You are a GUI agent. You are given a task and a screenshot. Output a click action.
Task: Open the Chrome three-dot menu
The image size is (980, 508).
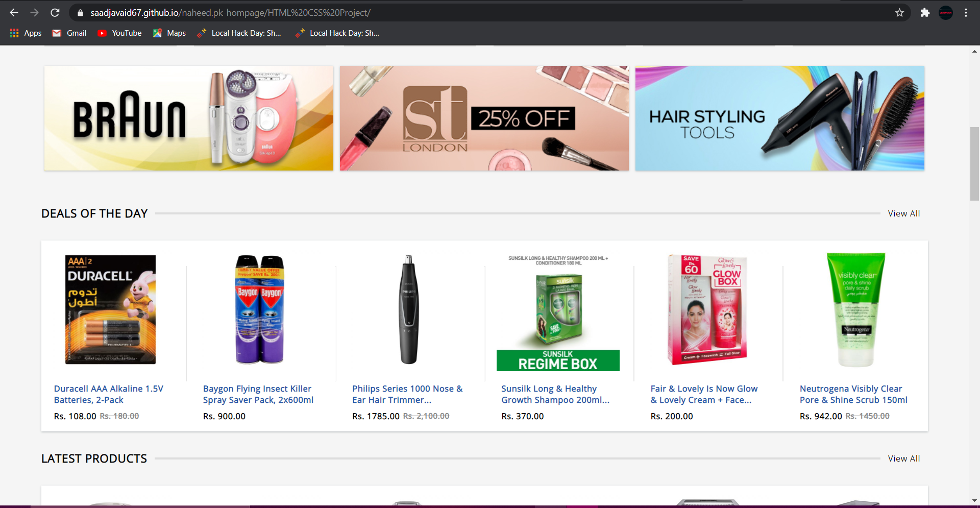tap(966, 13)
